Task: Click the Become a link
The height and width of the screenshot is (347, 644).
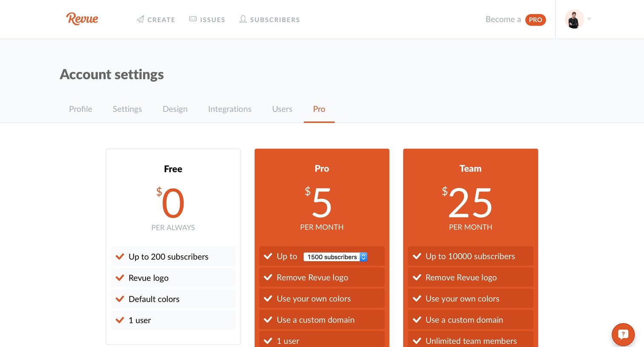Action: tap(503, 19)
